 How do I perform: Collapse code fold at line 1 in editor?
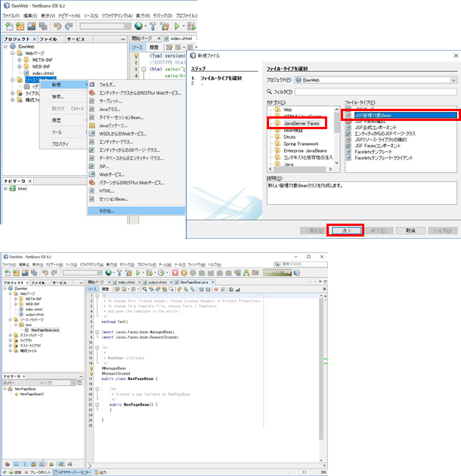click(x=97, y=295)
